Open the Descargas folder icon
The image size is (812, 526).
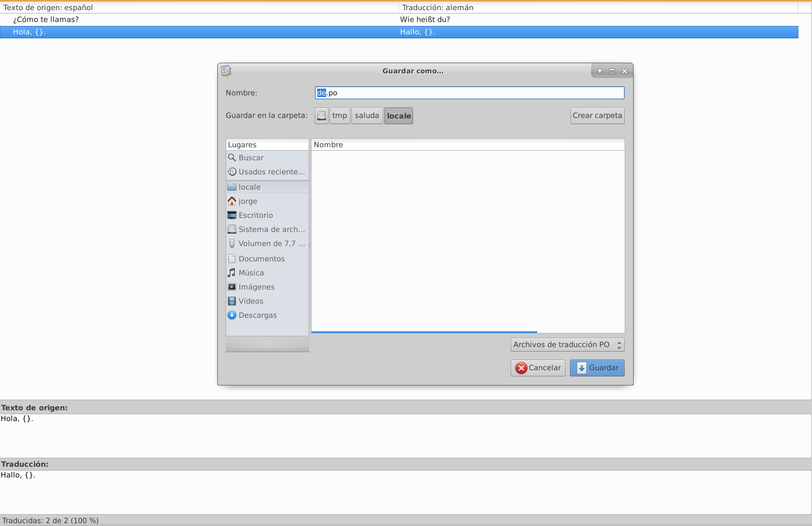pyautogui.click(x=232, y=315)
